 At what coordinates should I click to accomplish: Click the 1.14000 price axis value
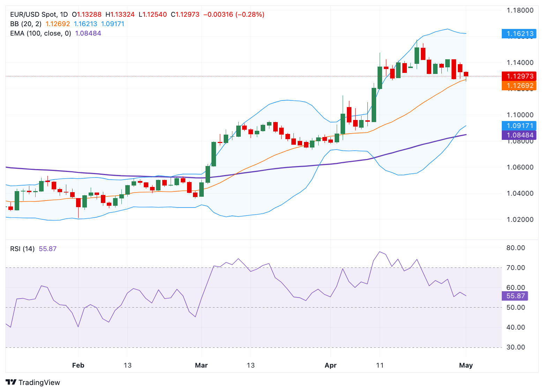pyautogui.click(x=519, y=62)
